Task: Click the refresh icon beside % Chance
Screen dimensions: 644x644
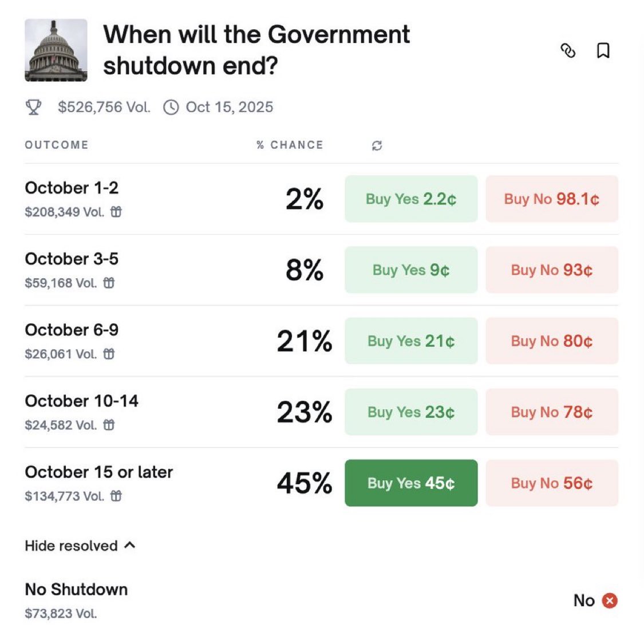Action: (377, 145)
